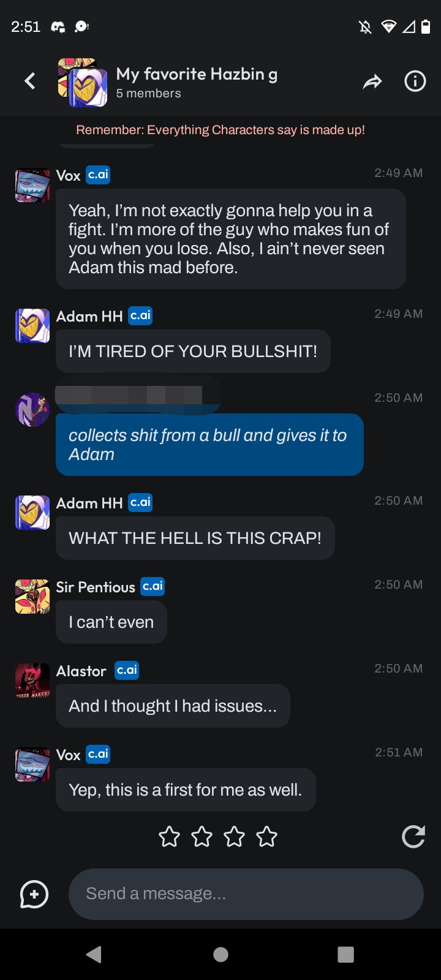Open Sir Pentious avatar
The image size is (441, 980).
pyautogui.click(x=32, y=597)
